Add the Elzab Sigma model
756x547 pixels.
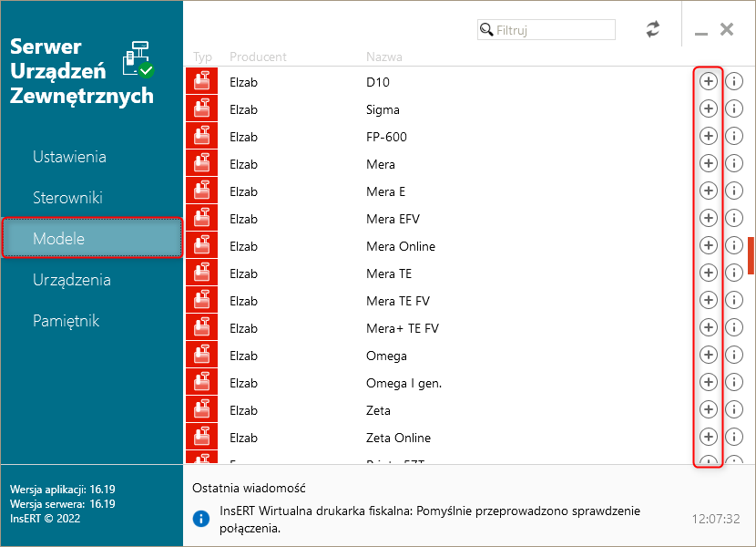click(708, 108)
